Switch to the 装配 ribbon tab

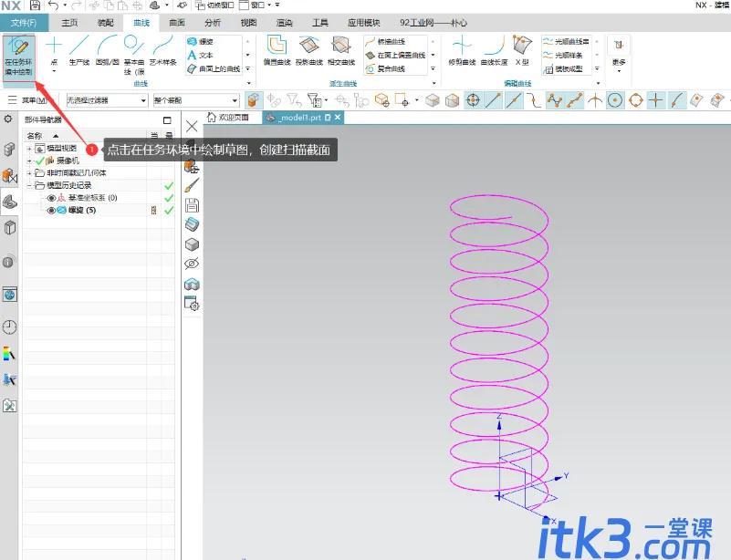(x=105, y=23)
